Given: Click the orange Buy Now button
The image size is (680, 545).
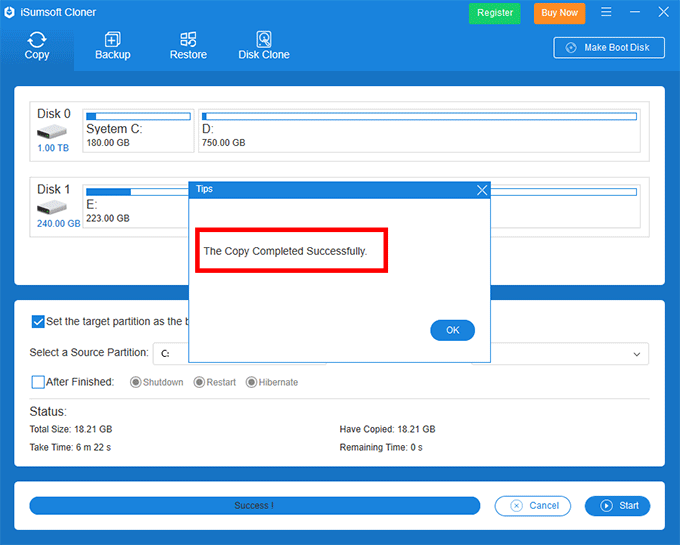Looking at the screenshot, I should coord(559,13).
